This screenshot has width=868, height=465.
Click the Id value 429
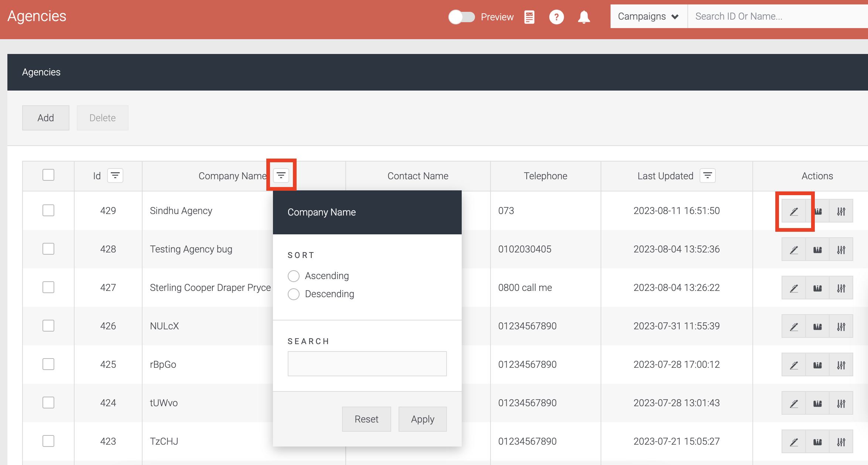pyautogui.click(x=108, y=211)
